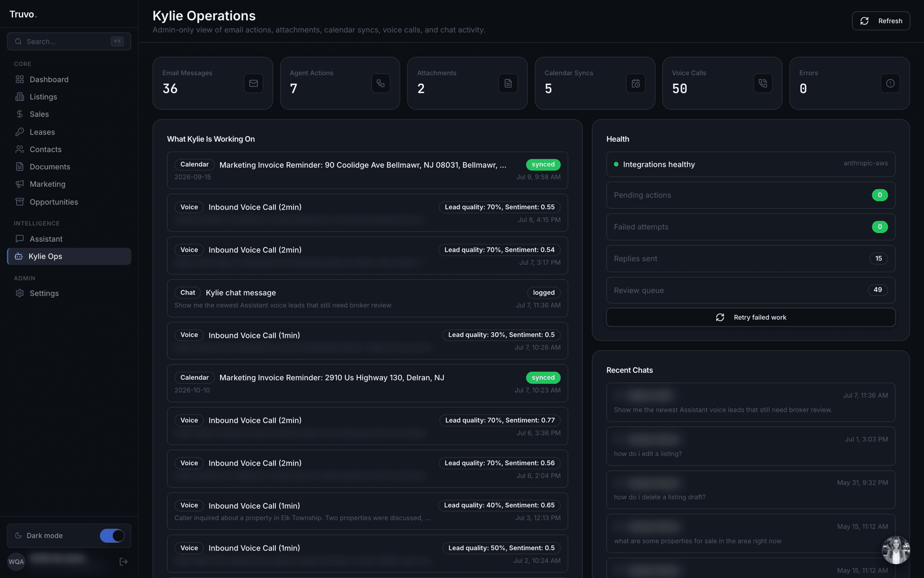The image size is (924, 578).
Task: Click the Marketing megaphone icon
Action: [19, 184]
